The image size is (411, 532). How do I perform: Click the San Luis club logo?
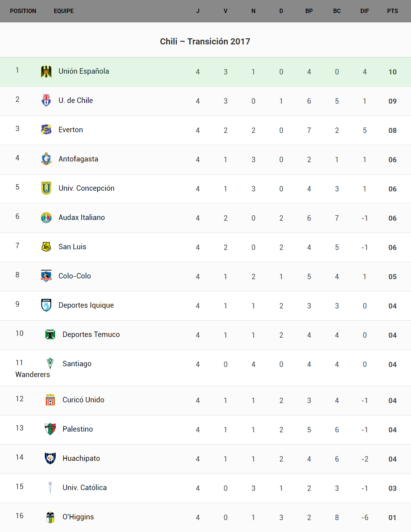pyautogui.click(x=46, y=247)
